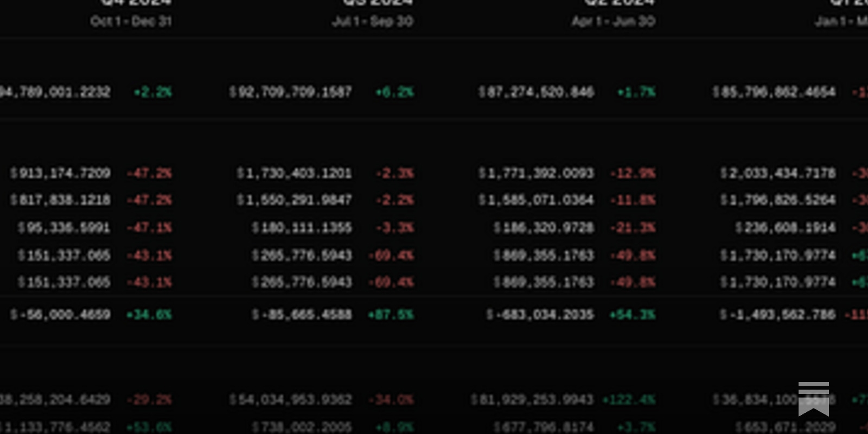Click the $236,608.1914 value
Viewport: 868px width, 434px height.
[786, 227]
